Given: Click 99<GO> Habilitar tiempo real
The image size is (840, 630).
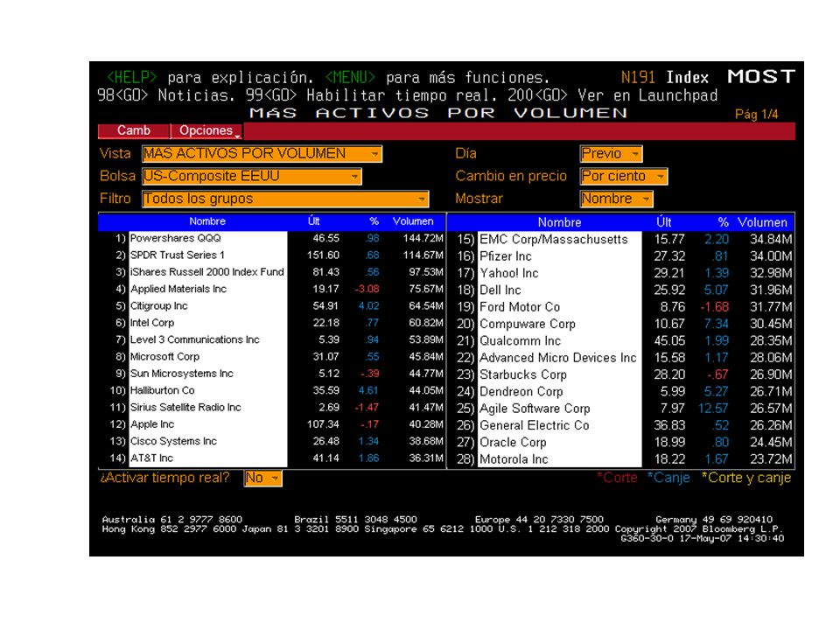Looking at the screenshot, I should click(x=373, y=95).
